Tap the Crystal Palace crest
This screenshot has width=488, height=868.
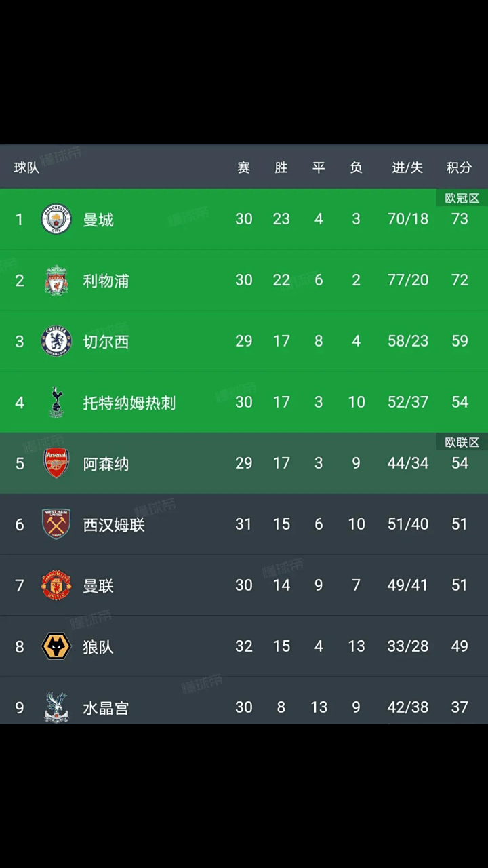coord(56,707)
